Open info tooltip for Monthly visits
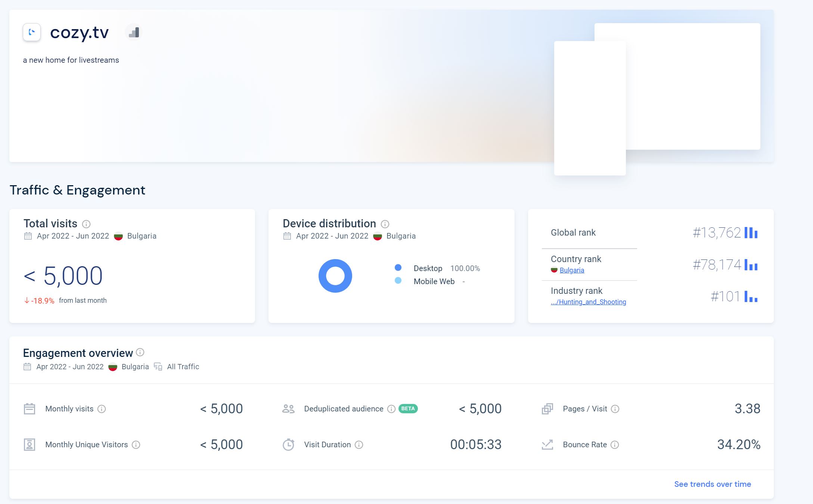Viewport: 813px width, 504px height. coord(102,409)
